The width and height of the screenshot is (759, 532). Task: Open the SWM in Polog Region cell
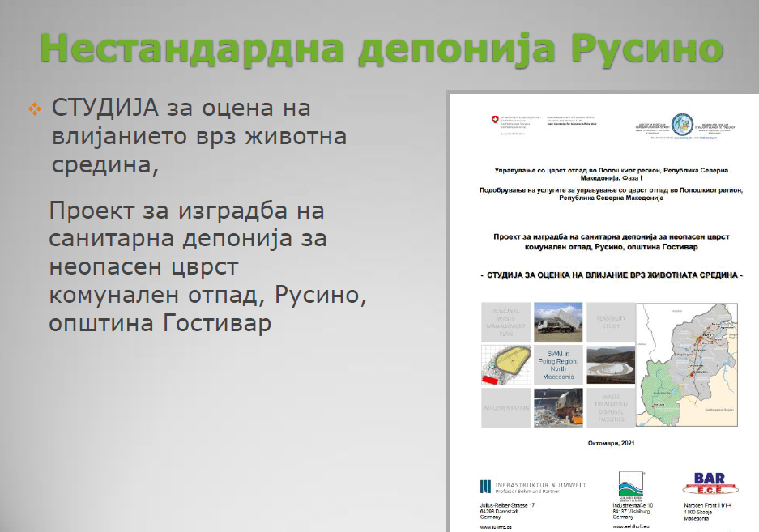pyautogui.click(x=559, y=364)
